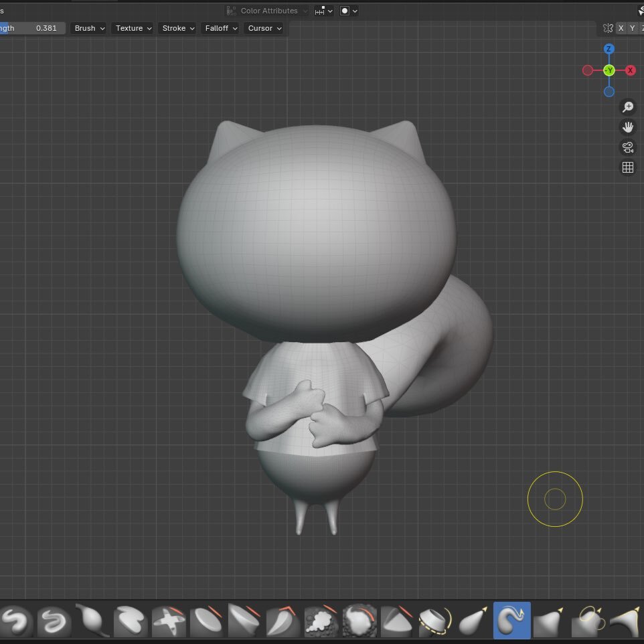The width and height of the screenshot is (644, 644).
Task: Toggle X-axis mirror symmetry
Action: tap(621, 28)
